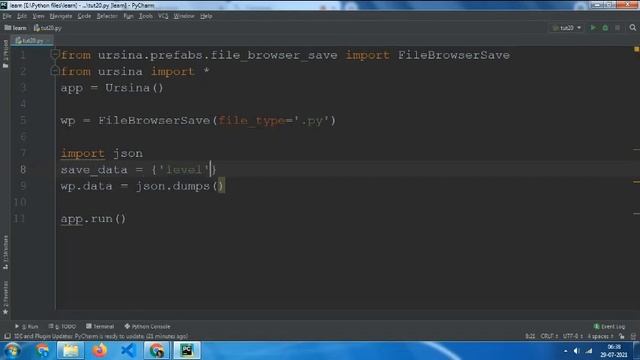Change CRLF line separator in status bar
Viewport: 640px width, 360px height.
click(x=549, y=336)
